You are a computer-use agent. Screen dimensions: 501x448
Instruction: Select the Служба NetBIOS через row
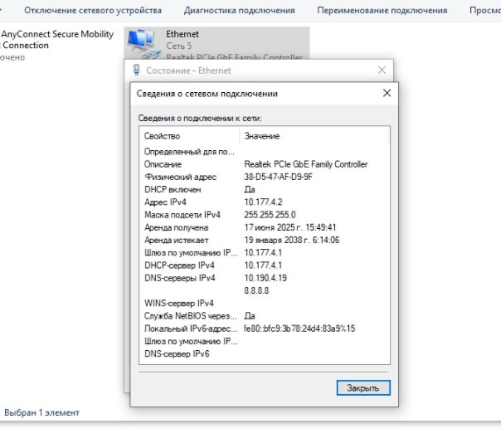pyautogui.click(x=265, y=316)
